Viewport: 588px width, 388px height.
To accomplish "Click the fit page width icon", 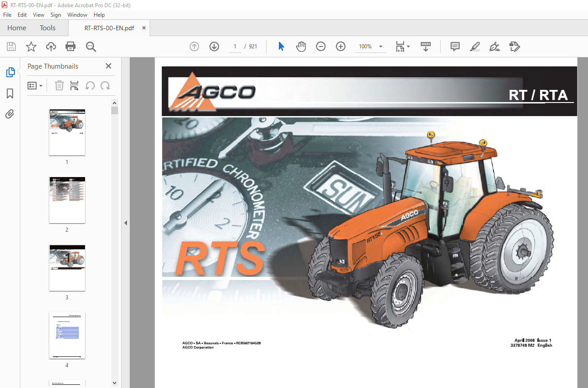I will [400, 47].
